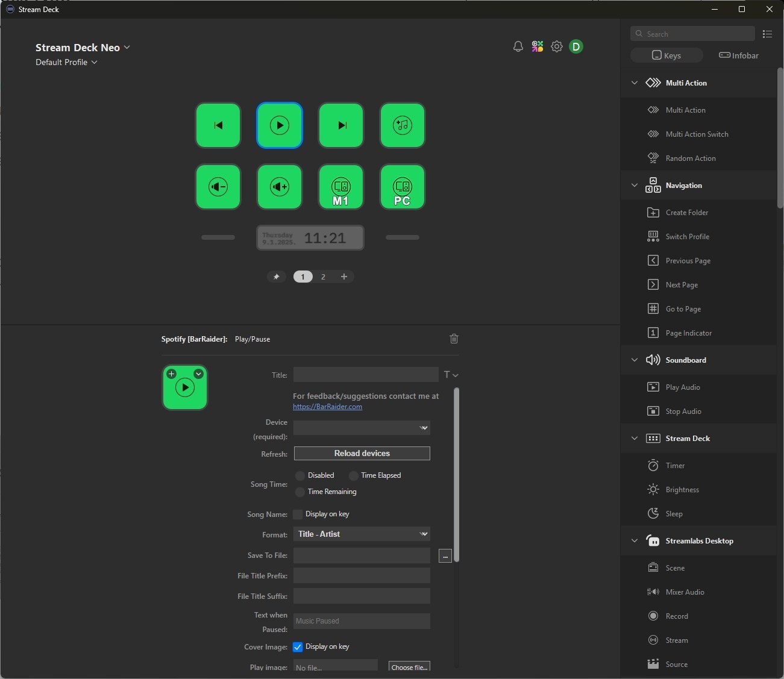Image resolution: width=784 pixels, height=679 pixels.
Task: Click the actions list scrollbar
Action: point(780,139)
